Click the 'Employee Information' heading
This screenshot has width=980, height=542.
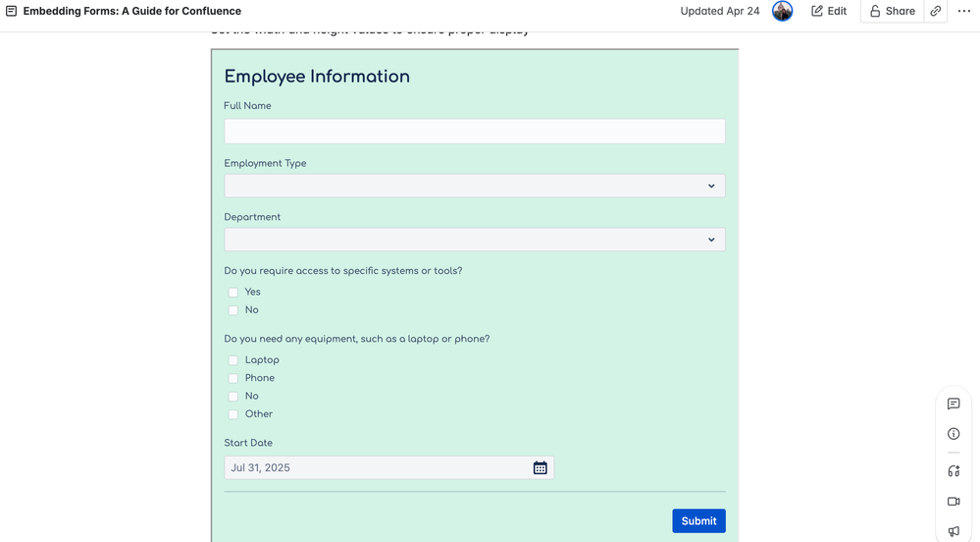[x=317, y=77]
